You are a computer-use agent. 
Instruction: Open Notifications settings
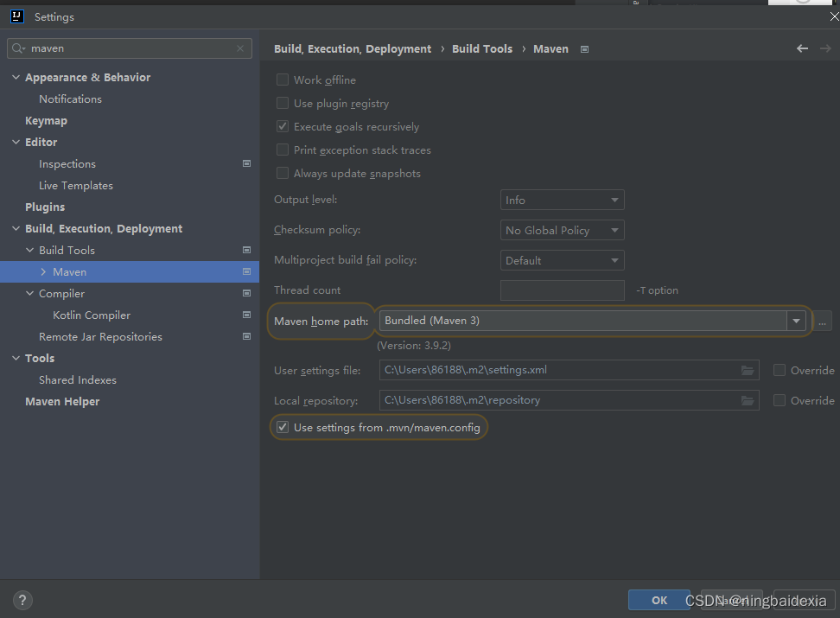pos(70,99)
